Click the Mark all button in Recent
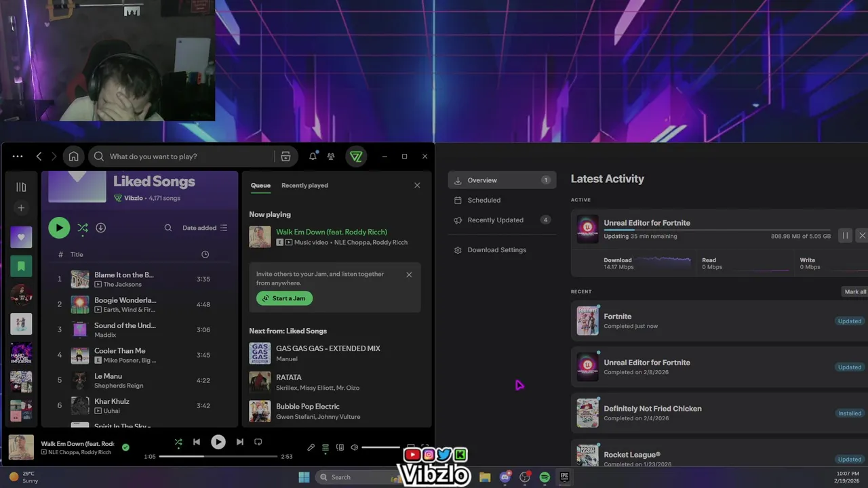Image resolution: width=868 pixels, height=488 pixels. (x=854, y=291)
